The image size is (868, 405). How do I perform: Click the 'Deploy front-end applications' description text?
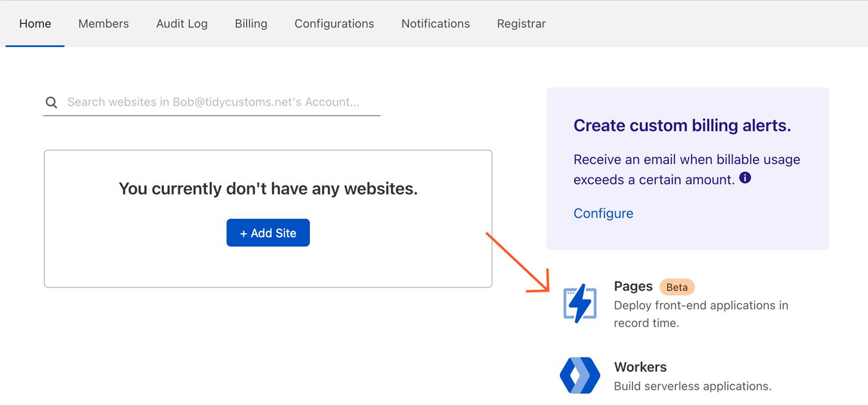coord(701,314)
